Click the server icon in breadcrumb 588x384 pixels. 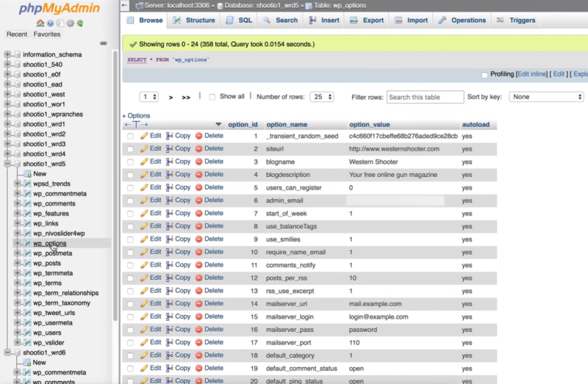[139, 6]
